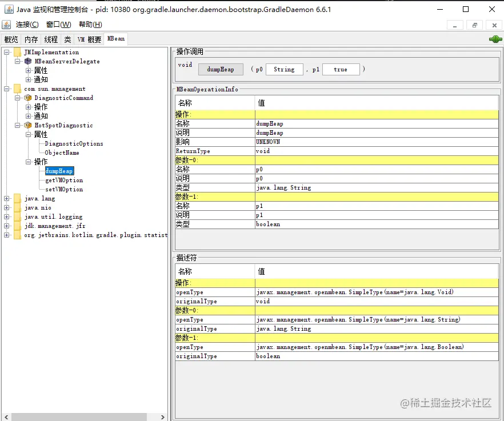Invoke the dumpHeap operation button

click(221, 69)
